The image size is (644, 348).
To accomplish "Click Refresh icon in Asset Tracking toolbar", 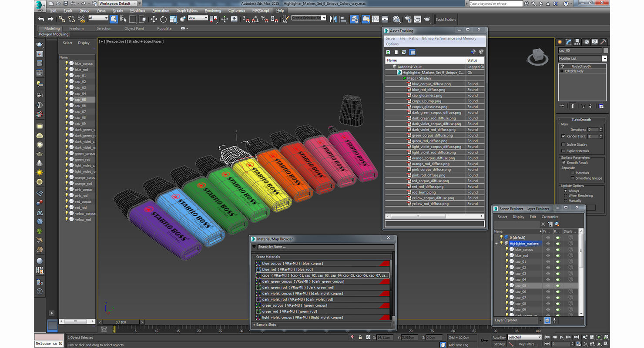I will [388, 52].
